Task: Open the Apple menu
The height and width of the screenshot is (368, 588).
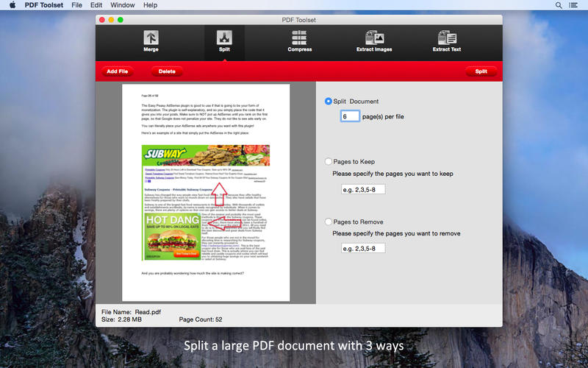Action: point(12,5)
